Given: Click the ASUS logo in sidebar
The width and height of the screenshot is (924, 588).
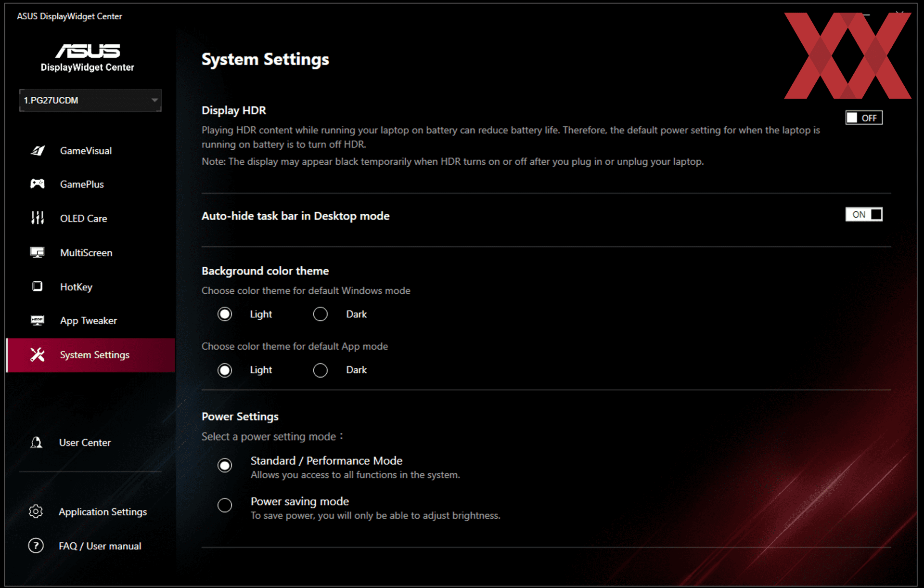Looking at the screenshot, I should (88, 51).
